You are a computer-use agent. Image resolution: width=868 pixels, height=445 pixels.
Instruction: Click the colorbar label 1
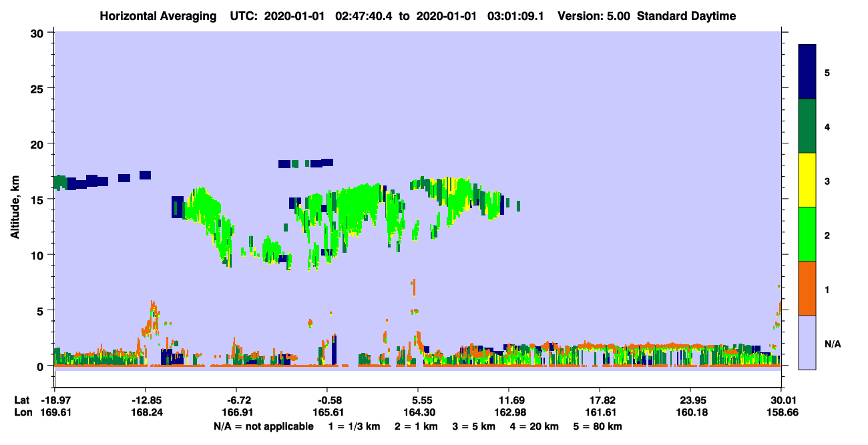(x=827, y=290)
